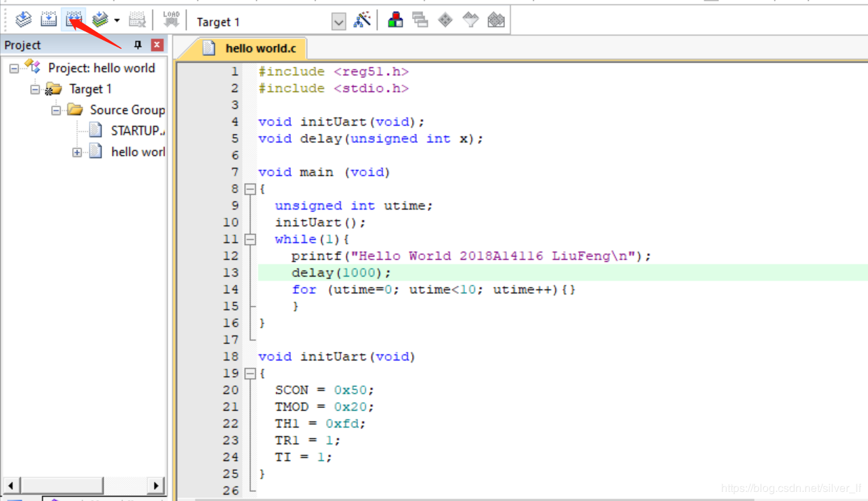
Task: Collapse the main function fold at line 8
Action: tap(250, 189)
